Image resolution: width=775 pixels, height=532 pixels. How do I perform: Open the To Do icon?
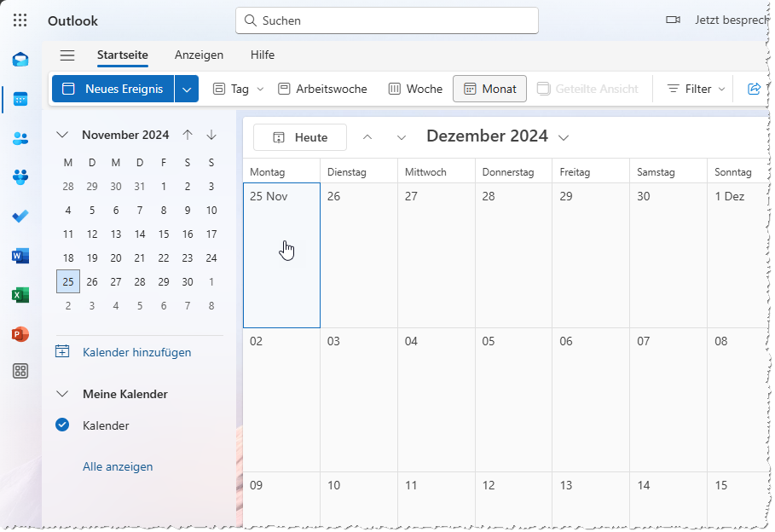pyautogui.click(x=20, y=217)
